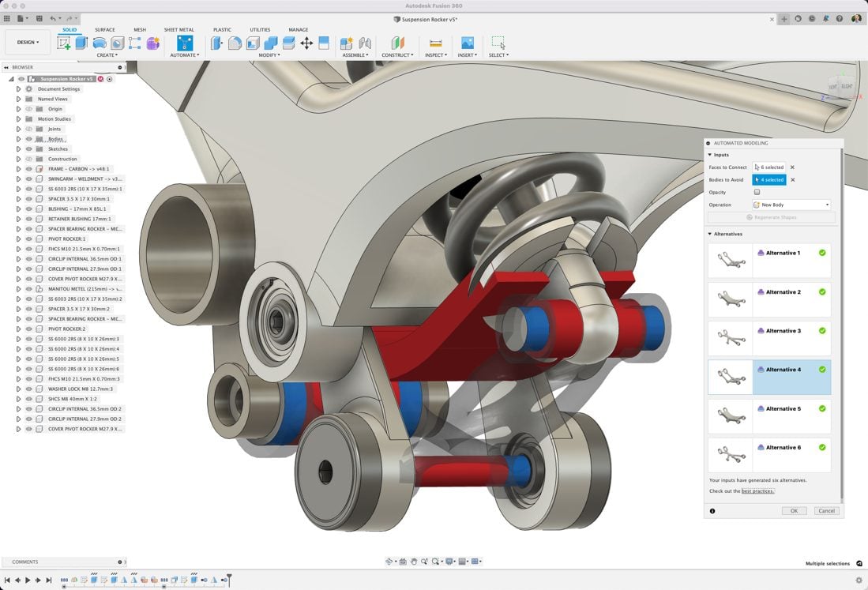
Task: Switch to the SHEET METAL ribbon tab
Action: (178, 29)
